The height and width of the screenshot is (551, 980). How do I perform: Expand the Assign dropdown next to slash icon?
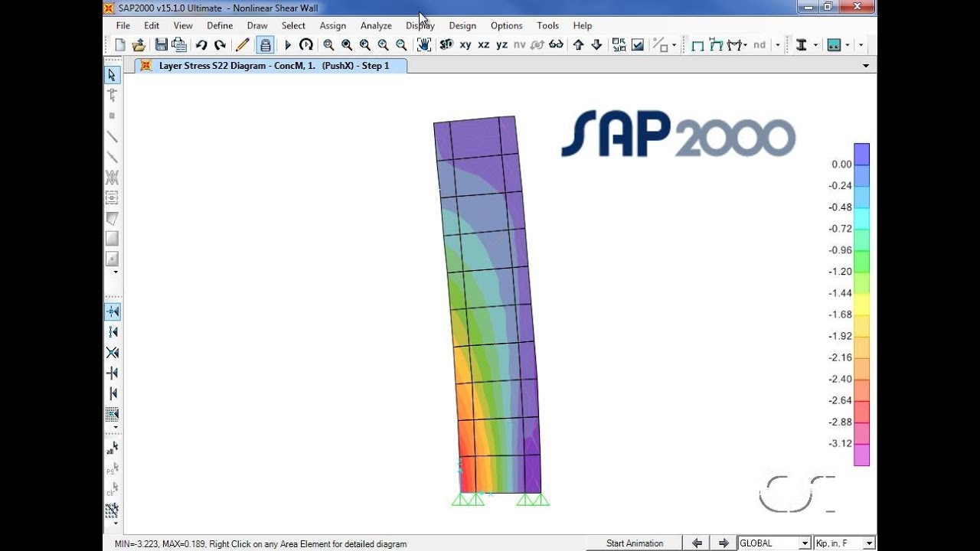pyautogui.click(x=674, y=45)
